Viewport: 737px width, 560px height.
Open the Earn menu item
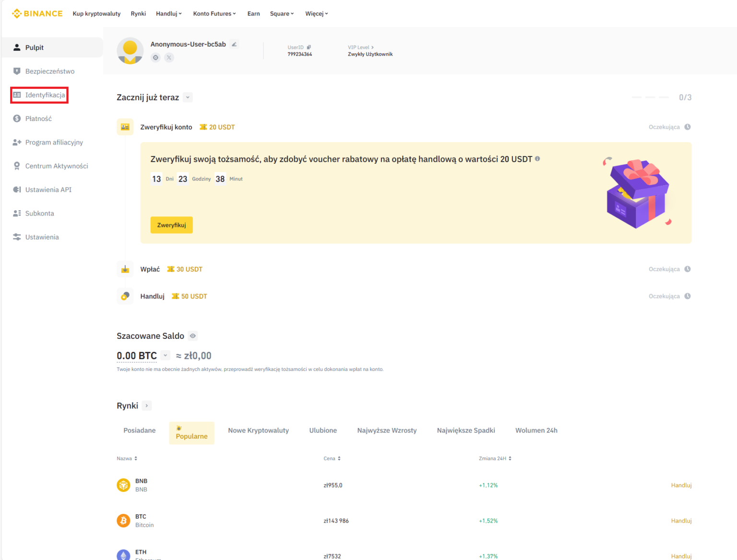click(x=253, y=13)
